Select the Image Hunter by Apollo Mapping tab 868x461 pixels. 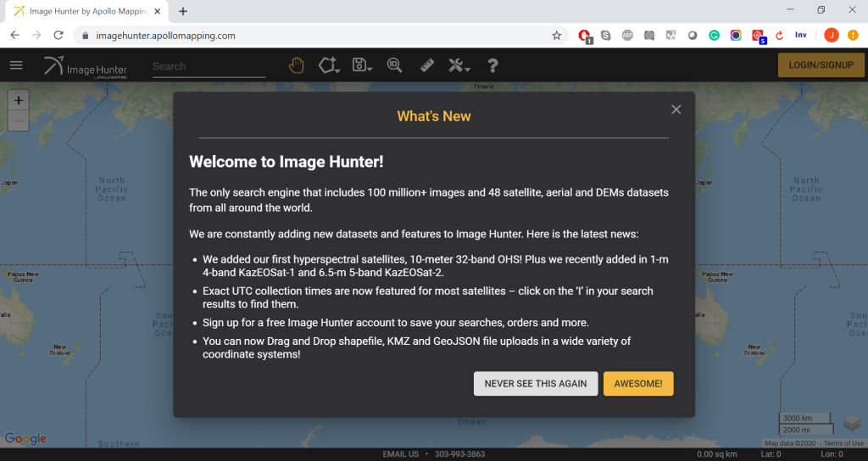click(x=87, y=11)
